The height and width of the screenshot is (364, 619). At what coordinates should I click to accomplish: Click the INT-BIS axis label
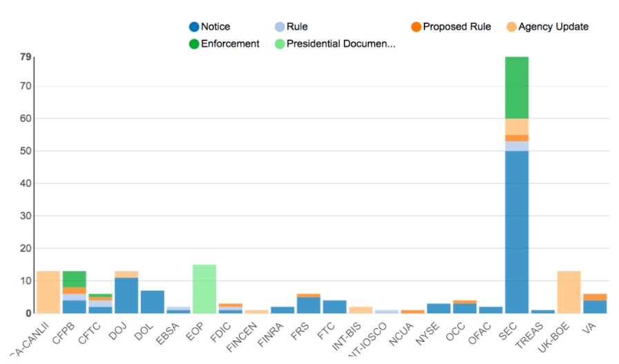coord(346,337)
